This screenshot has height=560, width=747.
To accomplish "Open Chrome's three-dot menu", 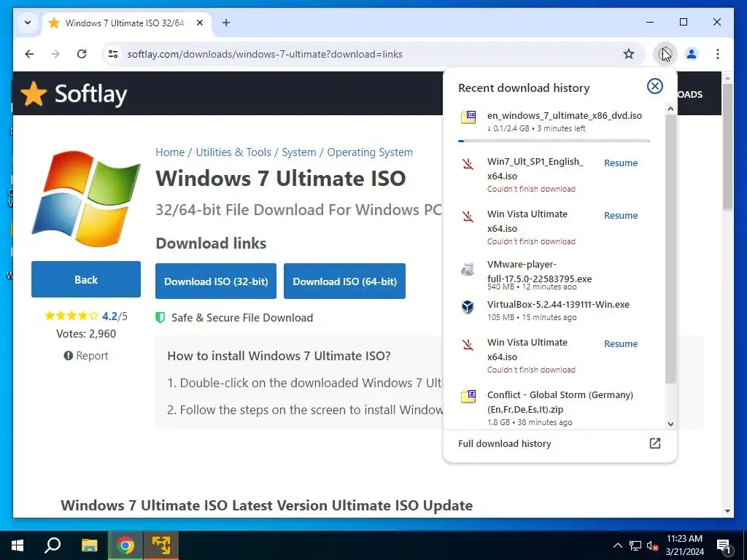I will (718, 54).
